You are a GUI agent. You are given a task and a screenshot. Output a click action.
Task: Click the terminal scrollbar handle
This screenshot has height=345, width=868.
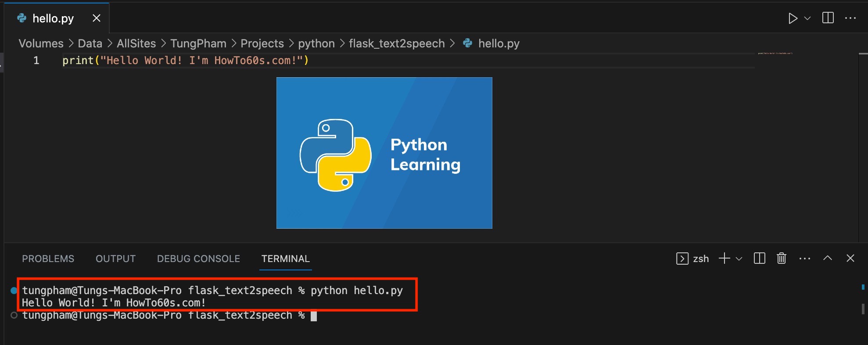[863, 309]
